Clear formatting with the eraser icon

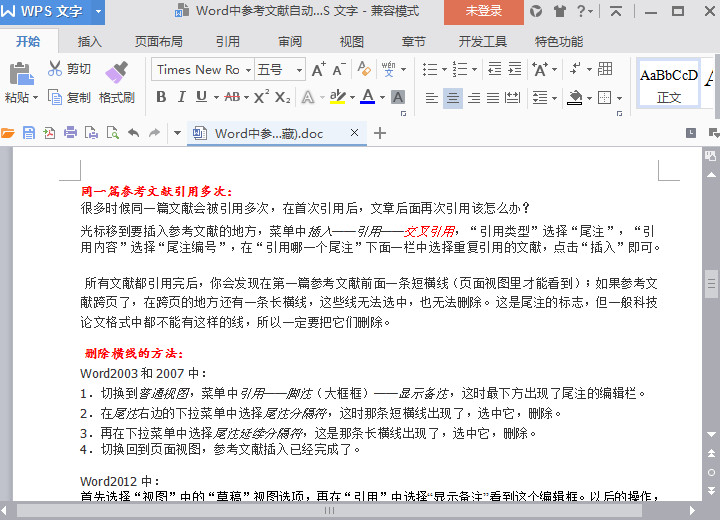click(x=364, y=69)
